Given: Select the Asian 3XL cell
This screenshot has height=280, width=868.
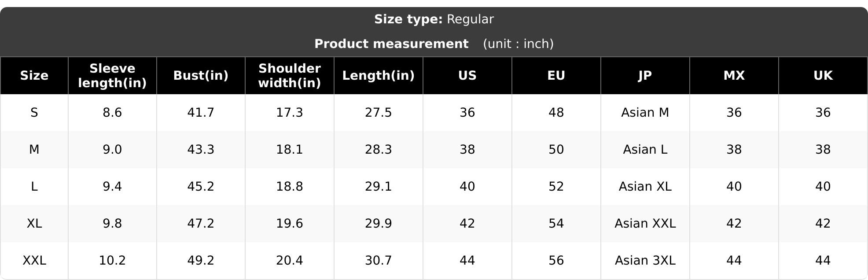Looking at the screenshot, I should 645,261.
